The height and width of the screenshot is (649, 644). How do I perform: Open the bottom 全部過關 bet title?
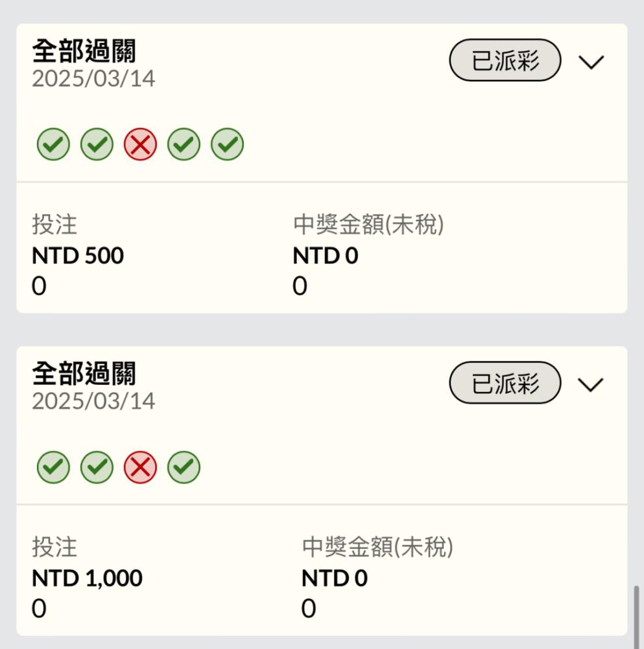(84, 373)
